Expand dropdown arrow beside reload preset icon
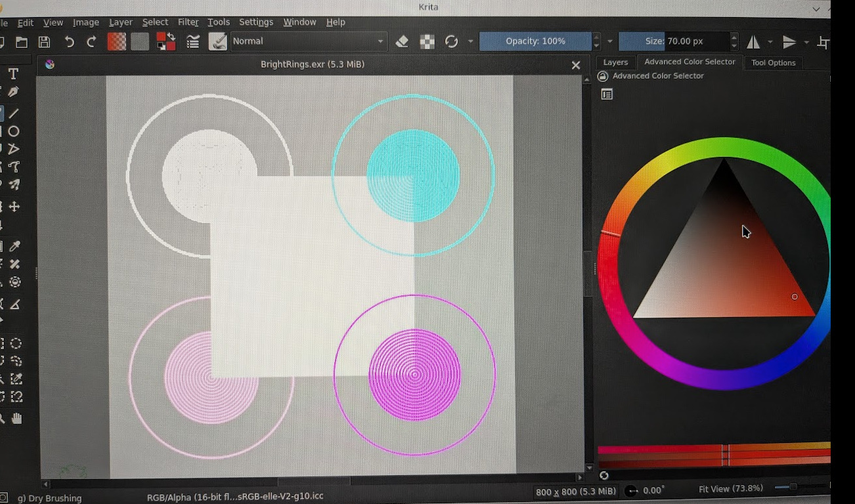 (470, 41)
